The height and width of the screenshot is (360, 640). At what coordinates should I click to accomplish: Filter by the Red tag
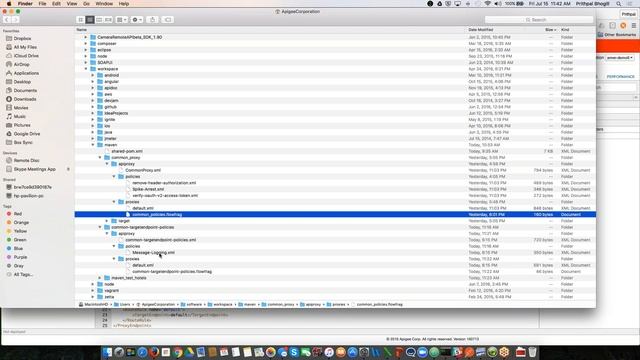18,214
